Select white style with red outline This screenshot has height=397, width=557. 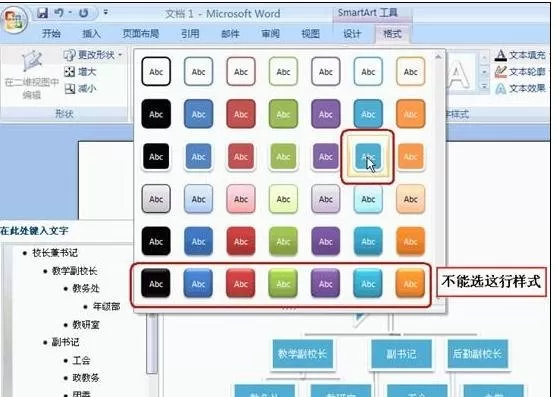(241, 71)
